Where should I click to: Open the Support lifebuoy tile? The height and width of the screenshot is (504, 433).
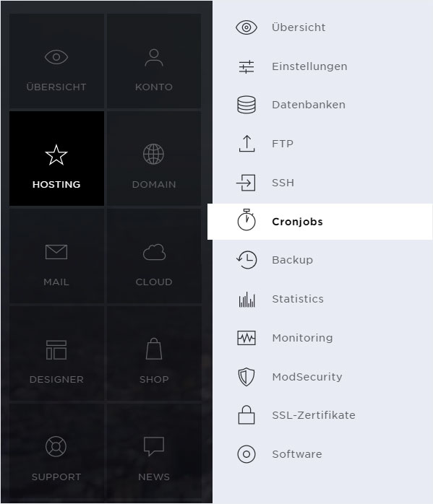[x=56, y=451]
